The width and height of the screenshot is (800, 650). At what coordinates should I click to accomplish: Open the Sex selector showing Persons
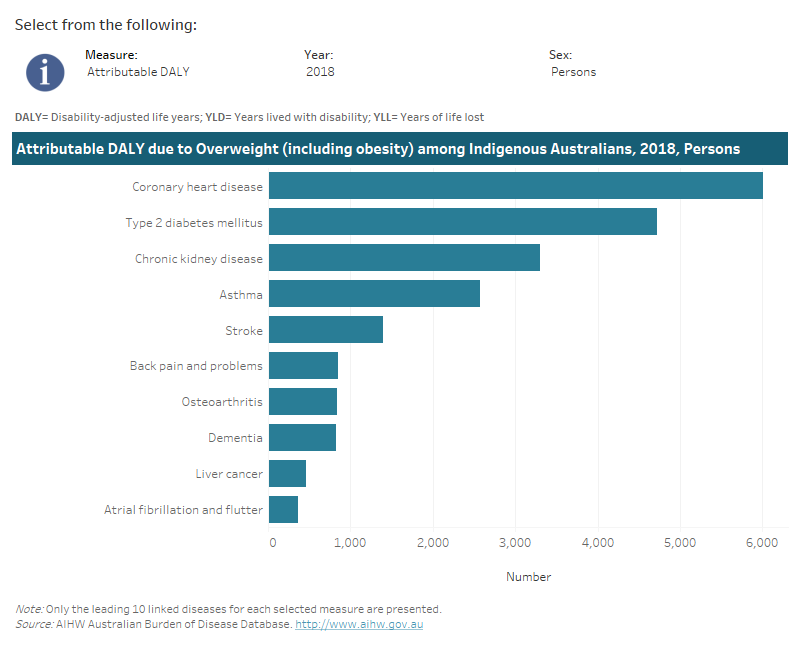click(573, 71)
